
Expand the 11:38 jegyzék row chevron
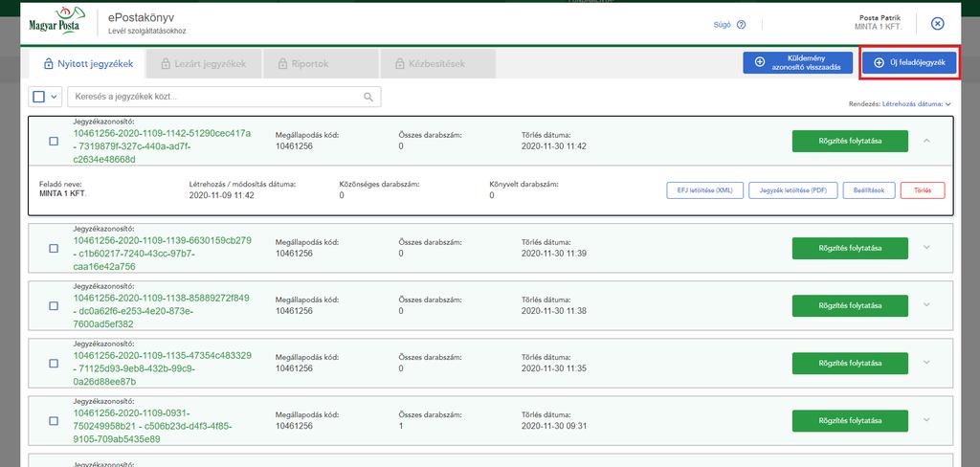pos(926,304)
